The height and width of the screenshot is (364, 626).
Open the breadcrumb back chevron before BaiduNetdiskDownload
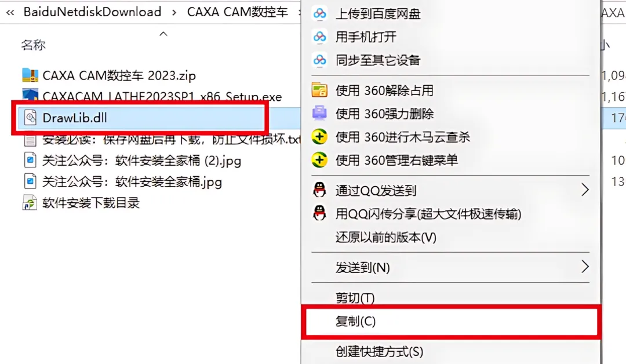pyautogui.click(x=10, y=13)
